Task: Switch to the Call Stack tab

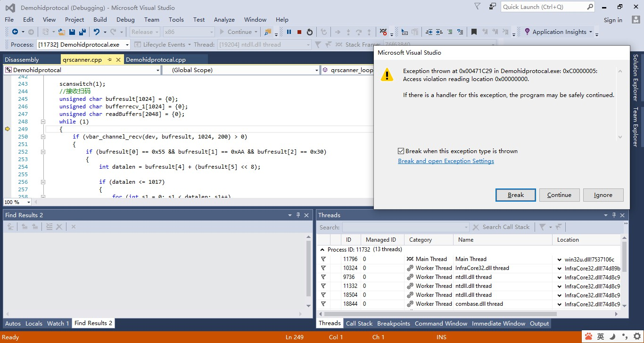Action: (359, 323)
